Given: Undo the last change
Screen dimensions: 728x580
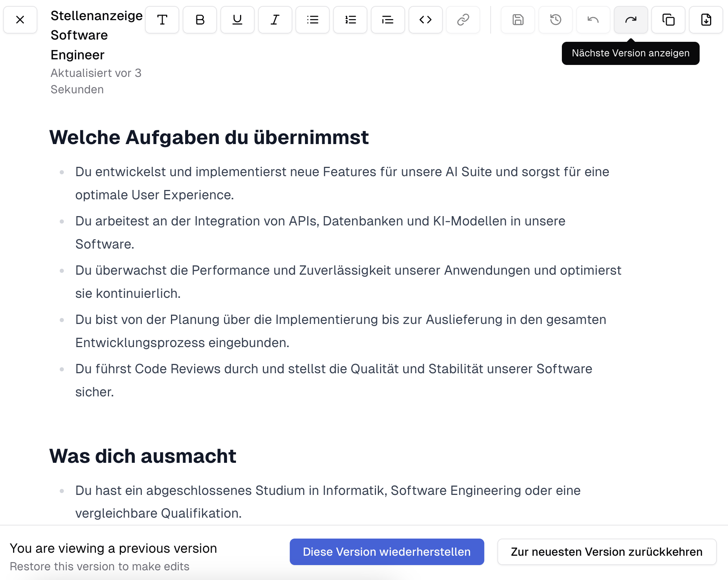Looking at the screenshot, I should pos(593,20).
